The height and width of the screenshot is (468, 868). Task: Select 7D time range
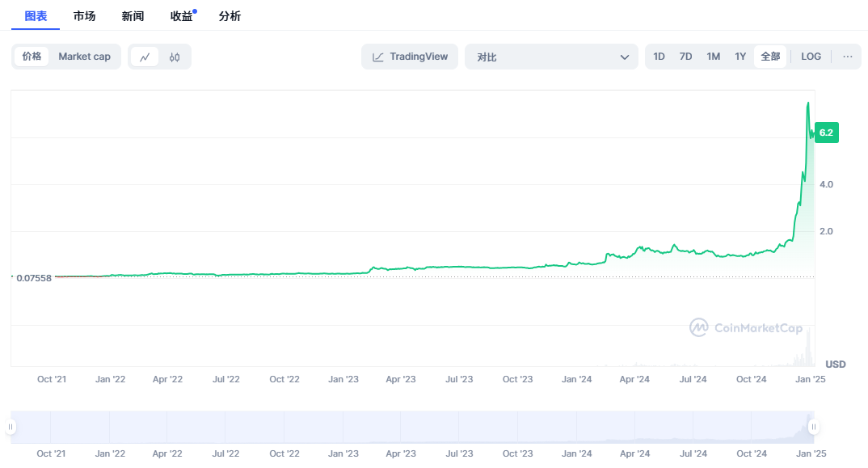click(685, 57)
